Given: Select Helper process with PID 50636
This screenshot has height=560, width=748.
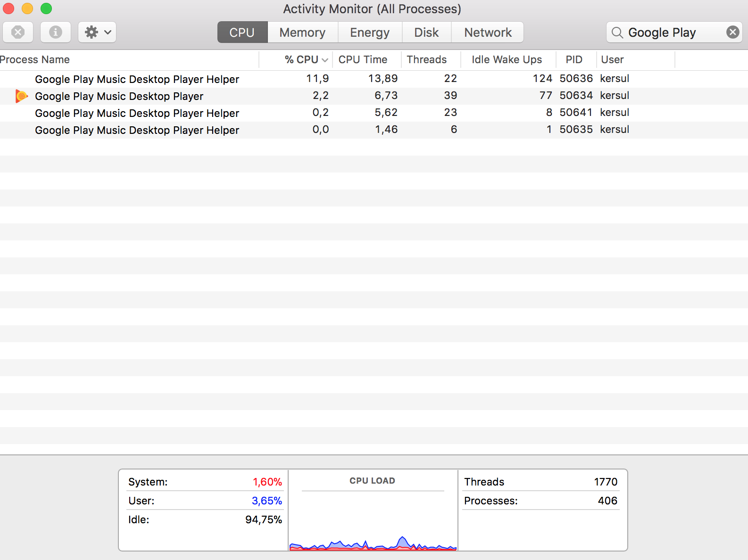Looking at the screenshot, I should (374, 79).
